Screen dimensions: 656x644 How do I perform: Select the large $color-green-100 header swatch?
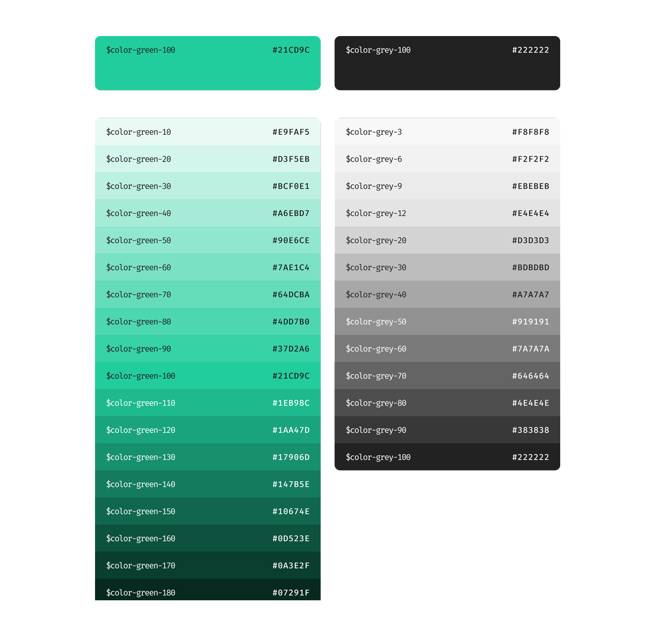[208, 63]
